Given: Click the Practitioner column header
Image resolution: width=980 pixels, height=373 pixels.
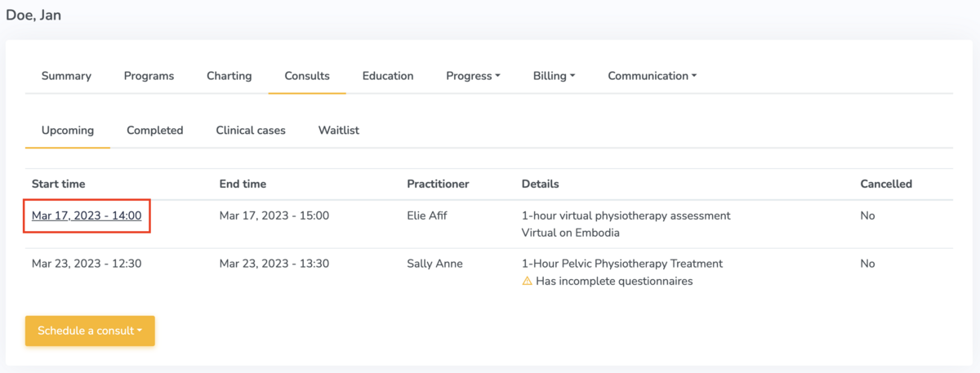Looking at the screenshot, I should pyautogui.click(x=438, y=184).
